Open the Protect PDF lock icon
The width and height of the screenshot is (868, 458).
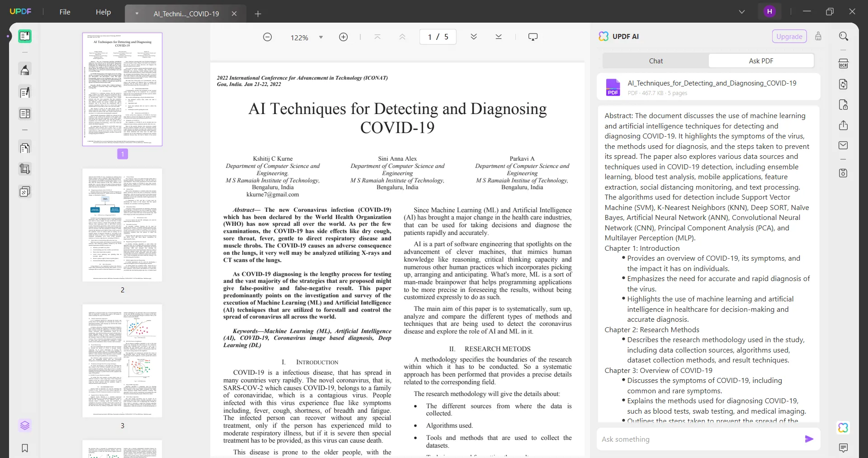point(844,105)
